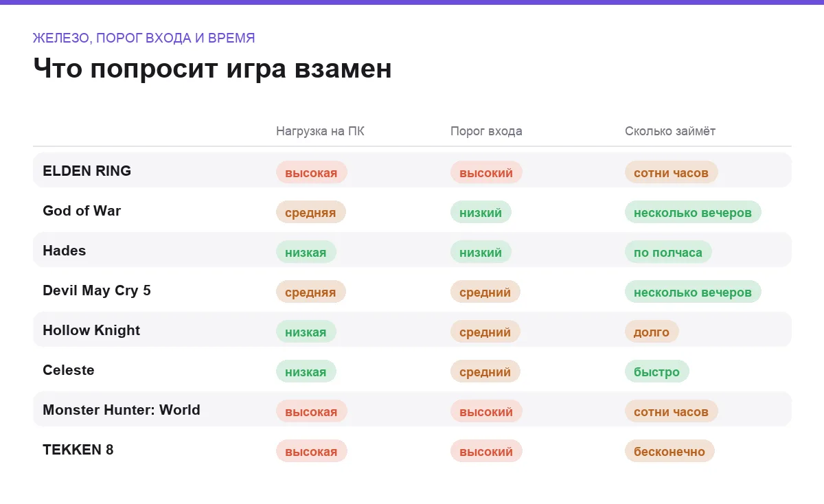Viewport: 824px width, 504px height.
Task: Click Monster Hunter: World's 'высокая' badge
Action: pyautogui.click(x=312, y=411)
